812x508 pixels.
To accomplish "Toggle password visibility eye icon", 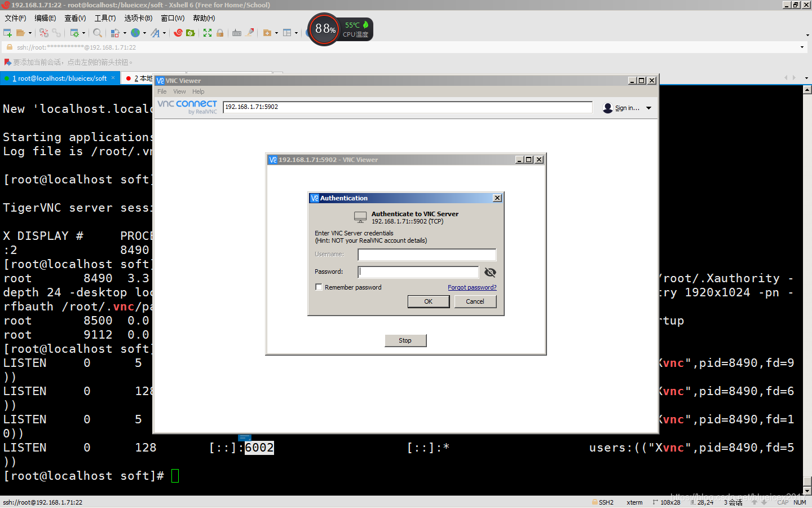I will point(490,272).
